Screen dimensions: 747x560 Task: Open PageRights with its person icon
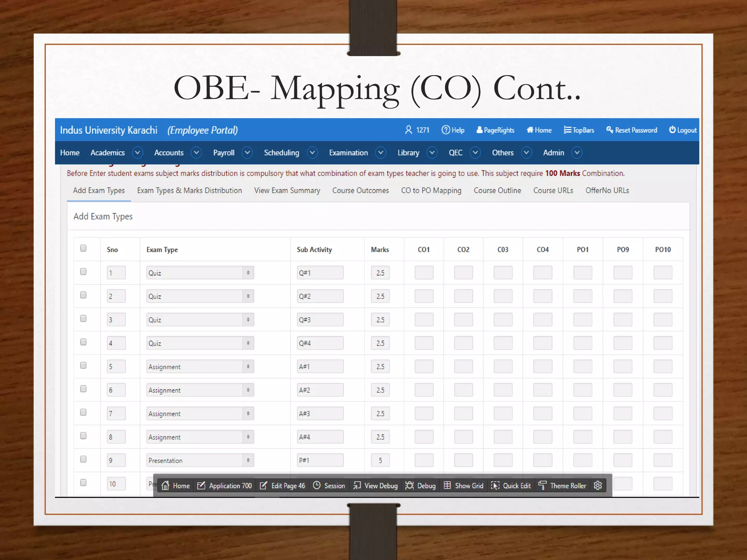pos(479,130)
